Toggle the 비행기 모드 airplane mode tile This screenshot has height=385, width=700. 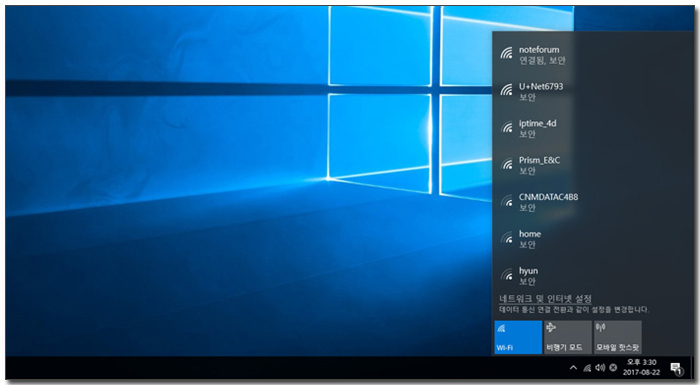(567, 337)
